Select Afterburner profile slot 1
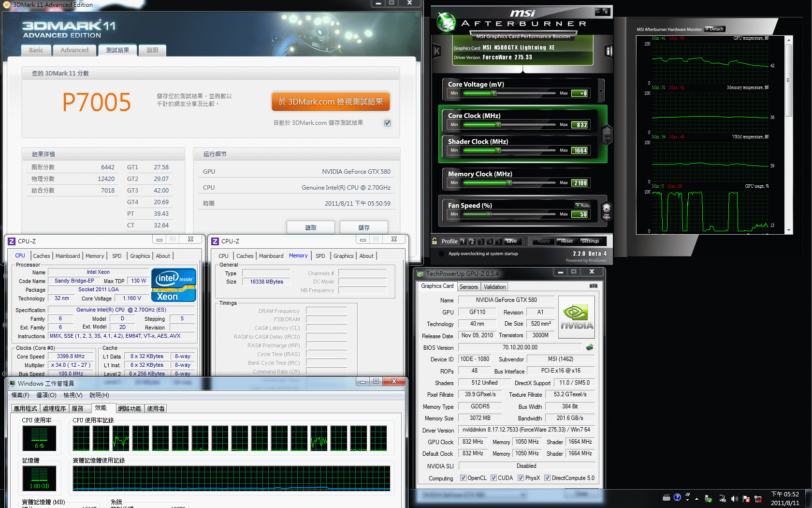This screenshot has width=812, height=508. tap(463, 241)
